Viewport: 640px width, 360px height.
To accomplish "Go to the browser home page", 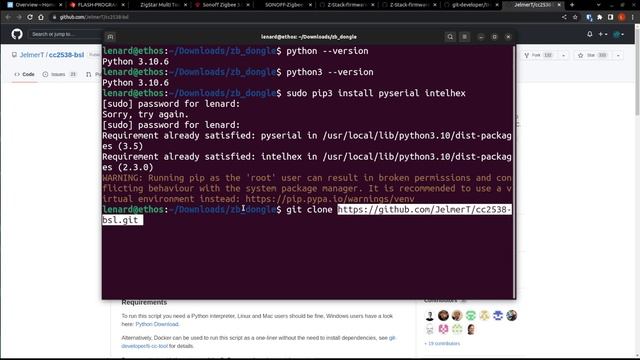I will pyautogui.click(x=41, y=17).
